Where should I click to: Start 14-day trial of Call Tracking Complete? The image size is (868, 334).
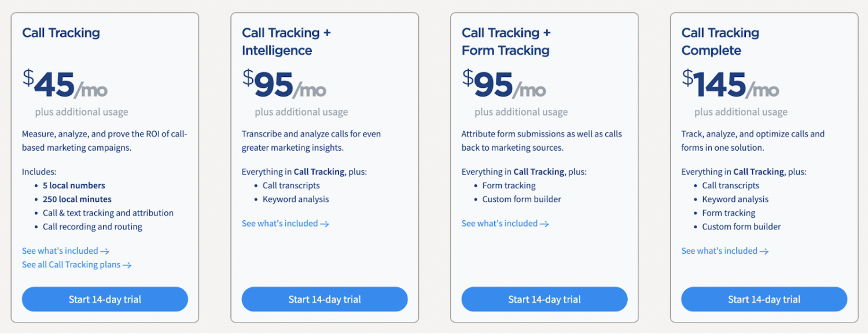coord(764,299)
